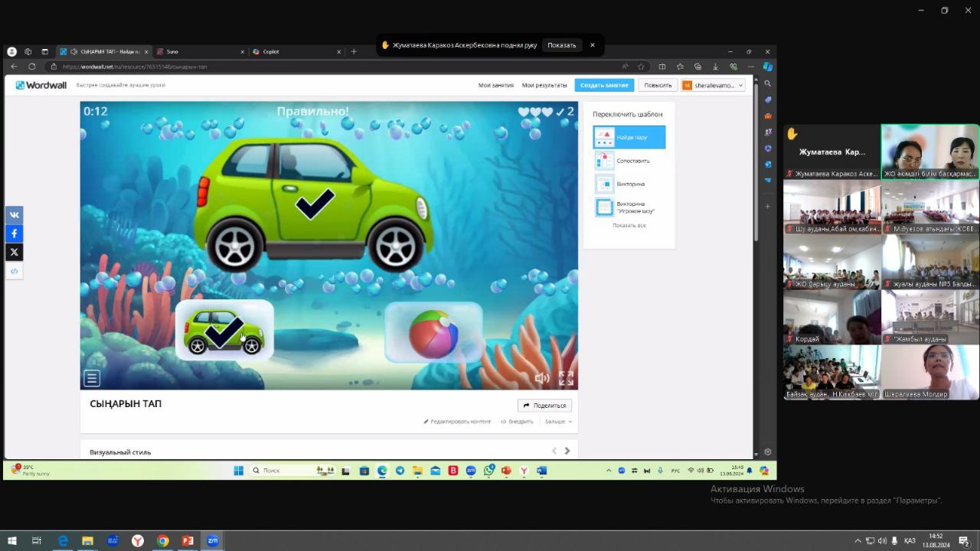Go to the next visual style arrow

567,451
